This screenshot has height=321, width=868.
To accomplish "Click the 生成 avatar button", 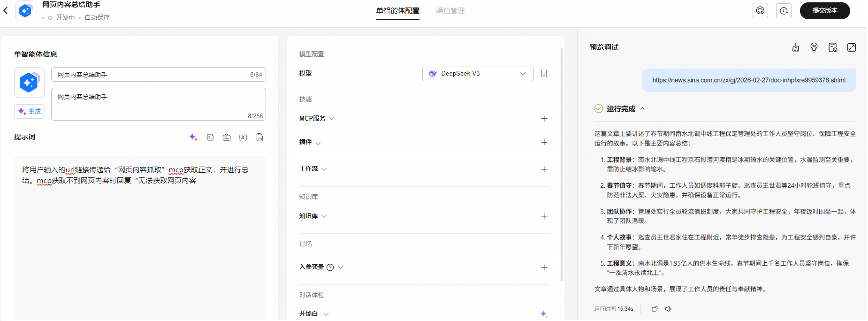I will [x=30, y=111].
